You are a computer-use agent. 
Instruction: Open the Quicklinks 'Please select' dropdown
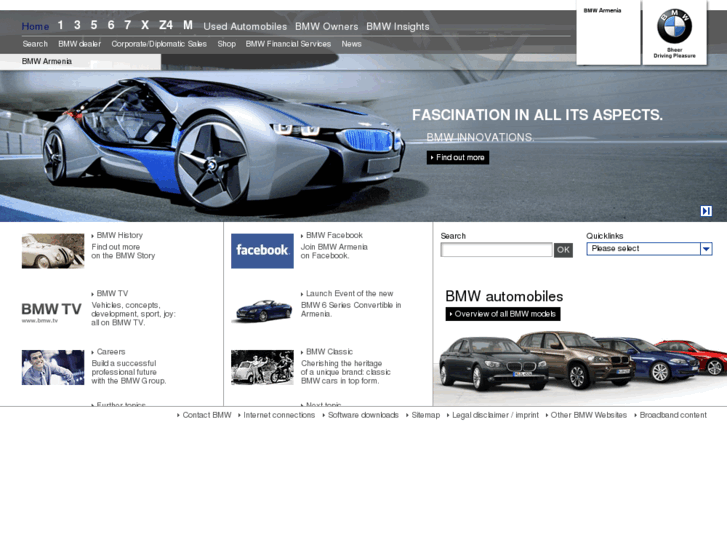[x=649, y=249]
